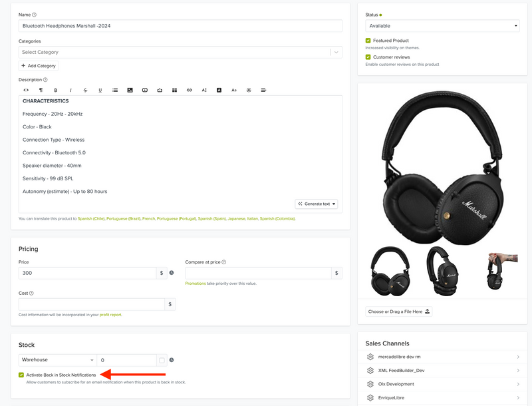Select the first headphone thumbnail image
The width and height of the screenshot is (532, 406).
click(390, 271)
